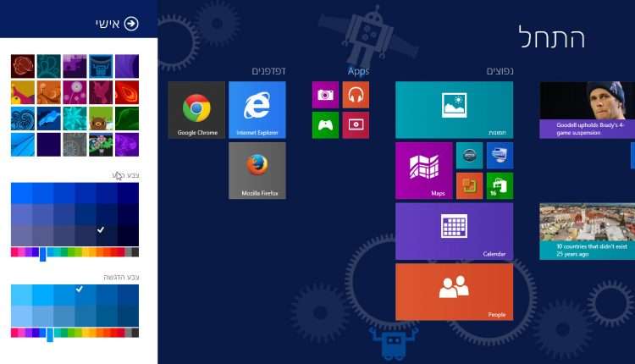This screenshot has width=635, height=364.
Task: Select the blue robot pattern background
Action: (101, 66)
